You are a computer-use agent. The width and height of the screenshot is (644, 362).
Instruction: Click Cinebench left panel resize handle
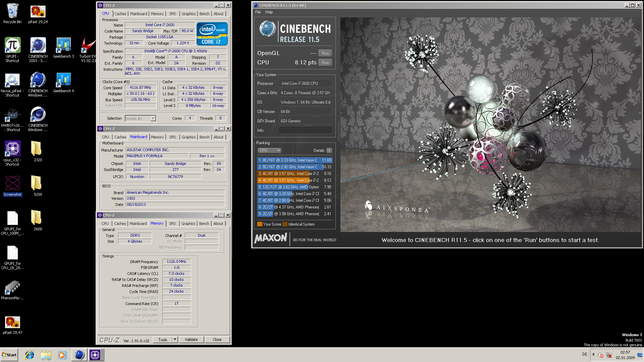point(338,131)
